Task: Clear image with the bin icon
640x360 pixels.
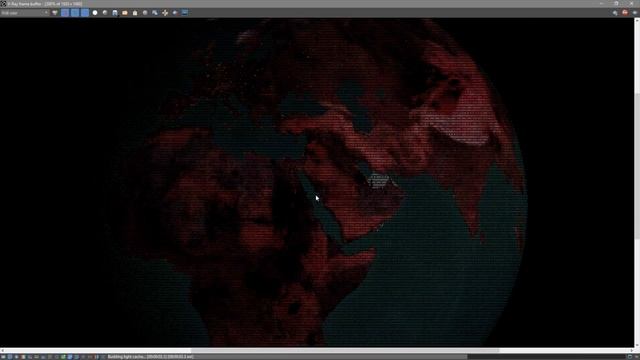Action: 135,13
